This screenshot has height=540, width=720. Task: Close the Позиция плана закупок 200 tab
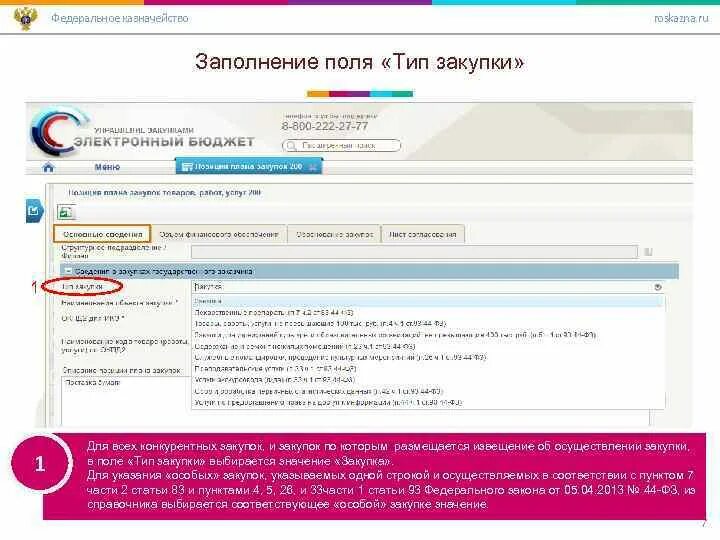(x=313, y=167)
